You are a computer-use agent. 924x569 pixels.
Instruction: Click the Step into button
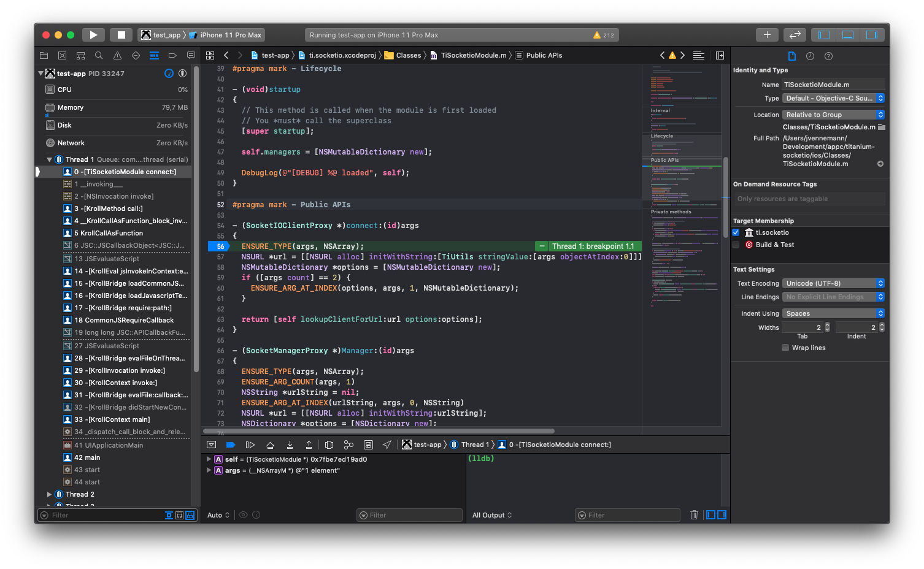tap(290, 445)
